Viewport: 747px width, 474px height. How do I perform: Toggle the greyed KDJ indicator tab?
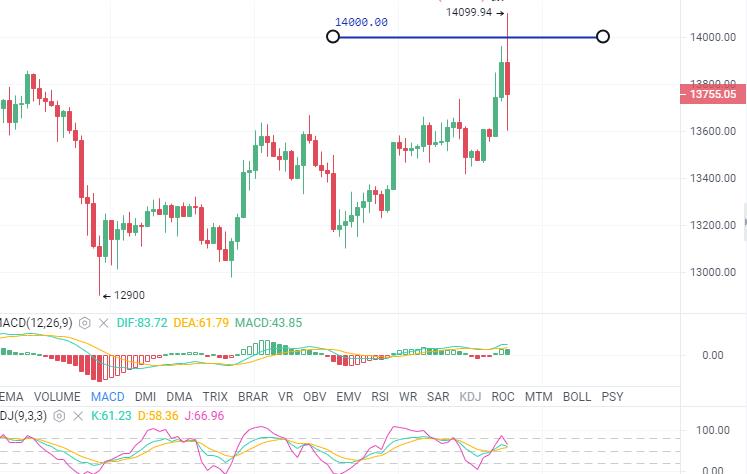470,397
